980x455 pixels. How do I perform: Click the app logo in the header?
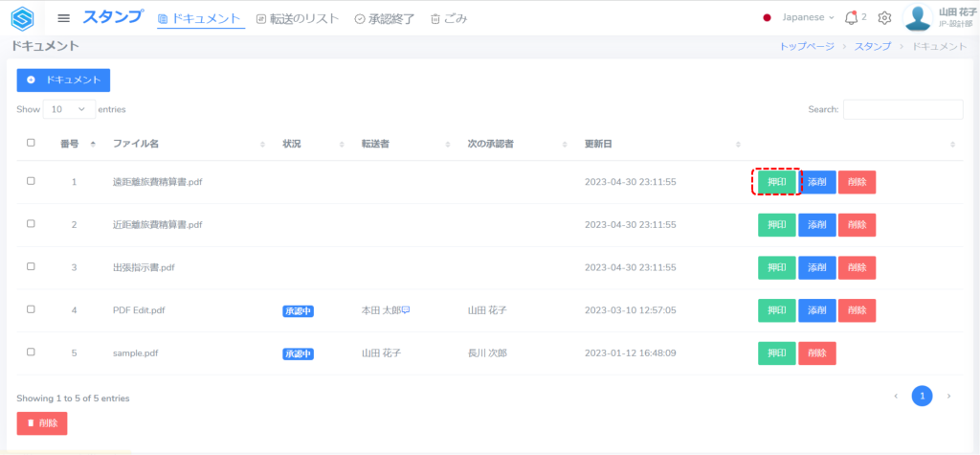[x=22, y=18]
